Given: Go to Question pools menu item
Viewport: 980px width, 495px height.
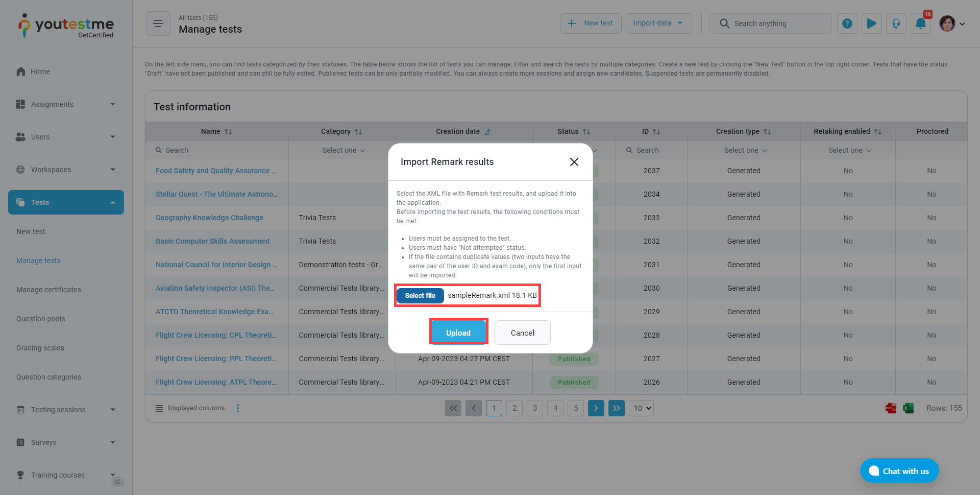Looking at the screenshot, I should pos(41,319).
